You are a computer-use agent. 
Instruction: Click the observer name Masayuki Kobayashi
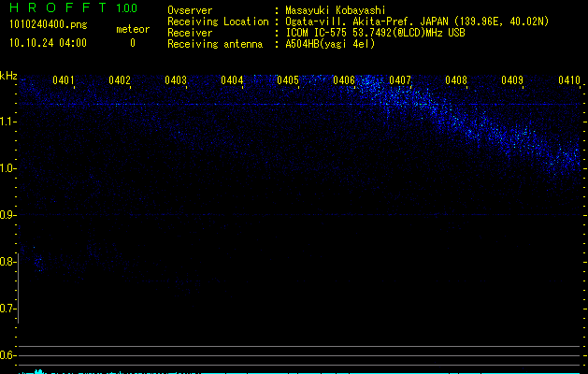click(x=336, y=10)
